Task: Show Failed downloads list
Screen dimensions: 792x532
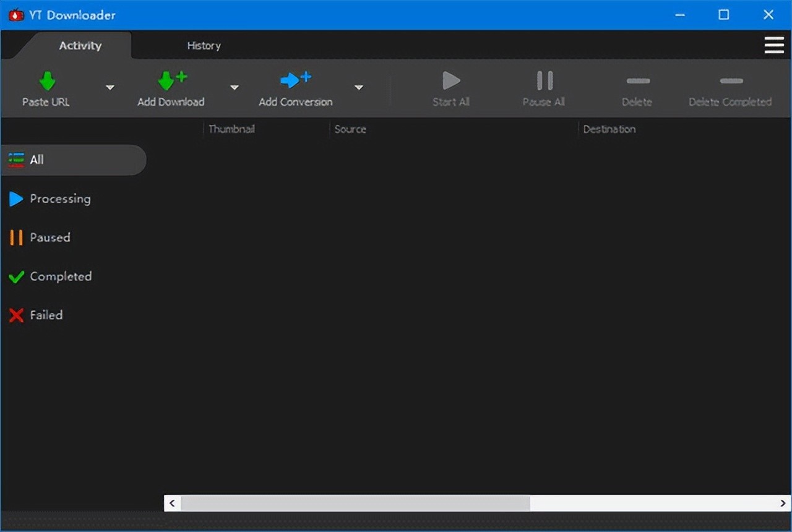Action: pyautogui.click(x=46, y=315)
